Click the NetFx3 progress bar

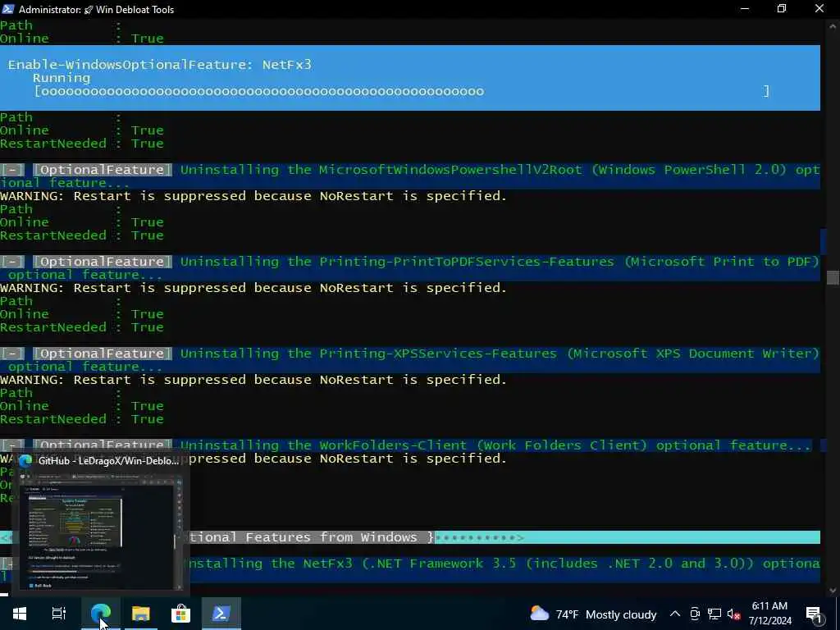tap(402, 91)
